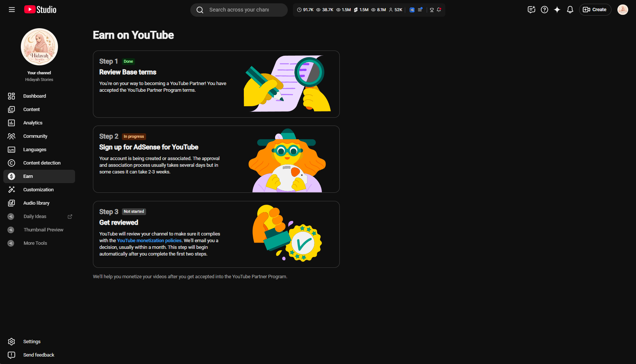
Task: Click the Languages subtitles icon
Action: [x=12, y=150]
